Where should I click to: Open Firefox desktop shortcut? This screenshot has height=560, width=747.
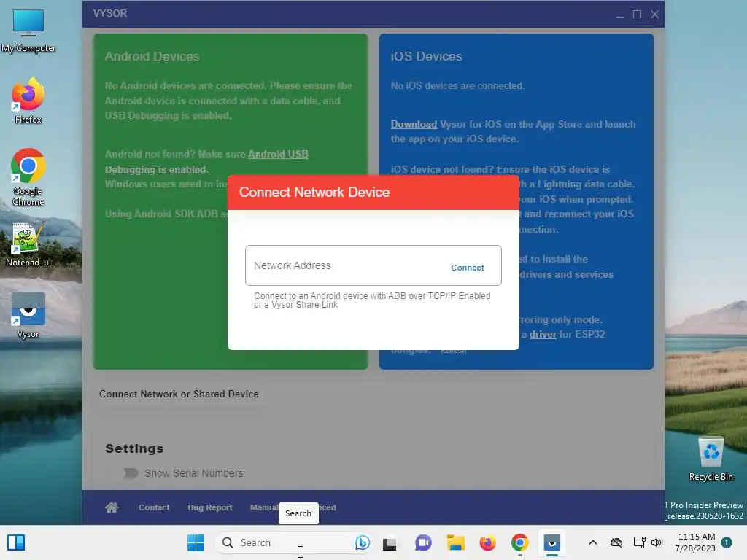click(x=28, y=101)
